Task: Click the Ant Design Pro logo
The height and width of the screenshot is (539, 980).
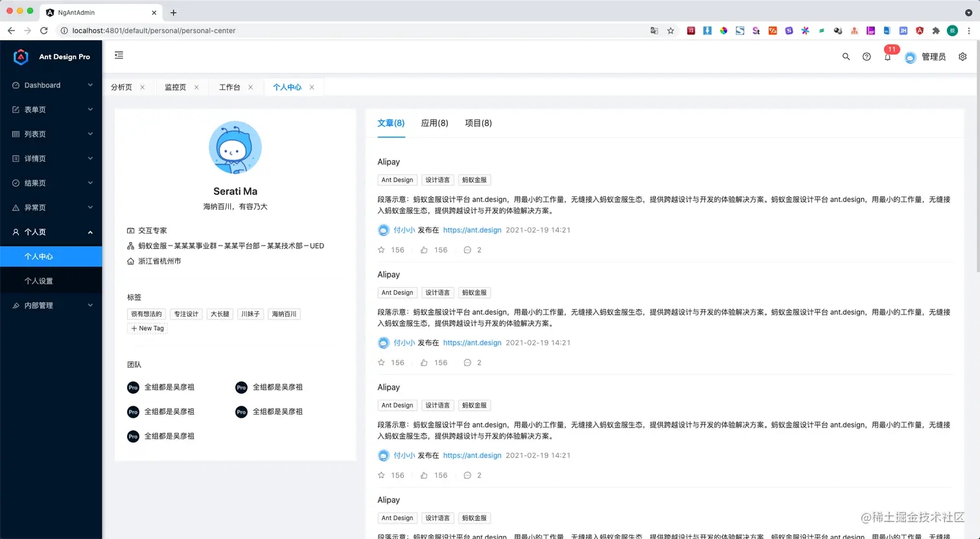Action: 52,57
